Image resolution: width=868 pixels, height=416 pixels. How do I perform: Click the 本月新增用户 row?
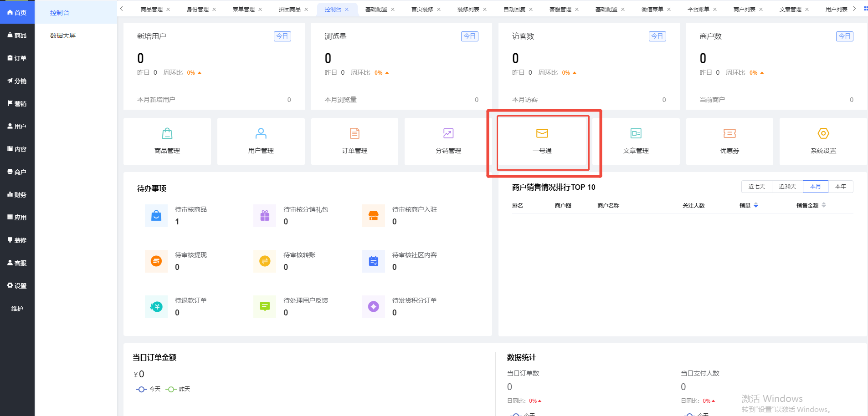(x=214, y=100)
